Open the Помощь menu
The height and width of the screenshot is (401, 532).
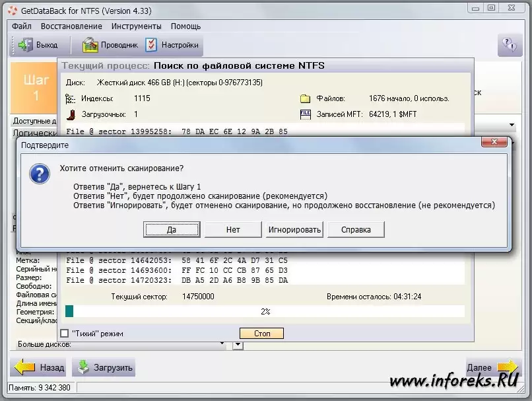[x=185, y=26]
